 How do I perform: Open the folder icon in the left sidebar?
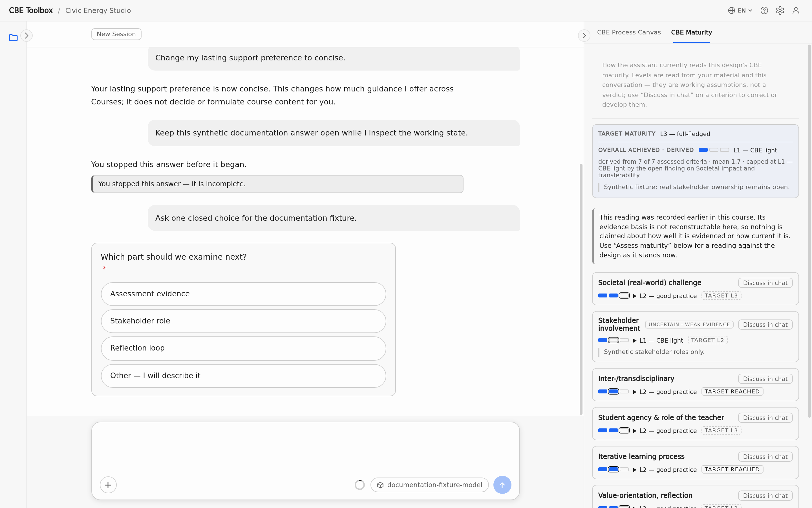click(14, 38)
